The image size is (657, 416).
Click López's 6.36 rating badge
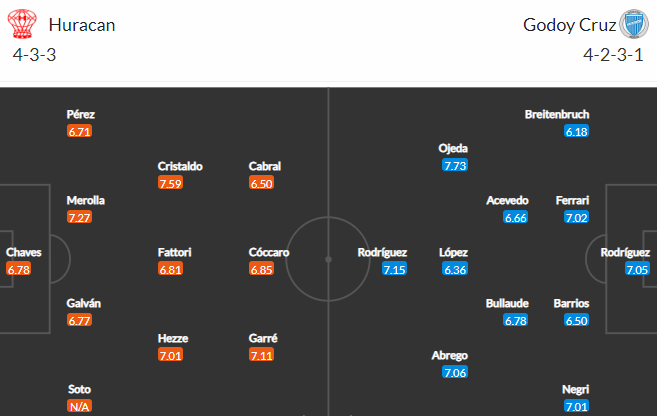point(455,269)
